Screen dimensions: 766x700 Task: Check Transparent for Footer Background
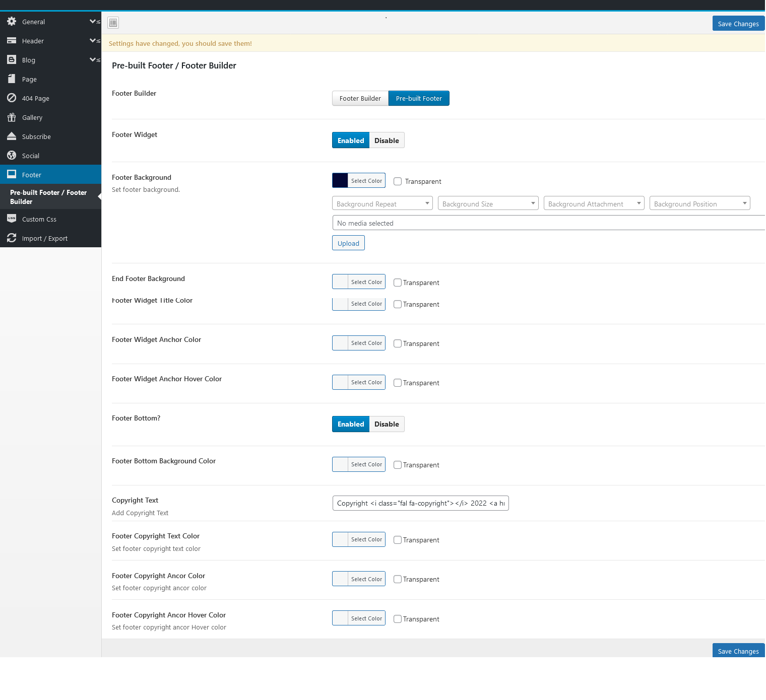[398, 181]
